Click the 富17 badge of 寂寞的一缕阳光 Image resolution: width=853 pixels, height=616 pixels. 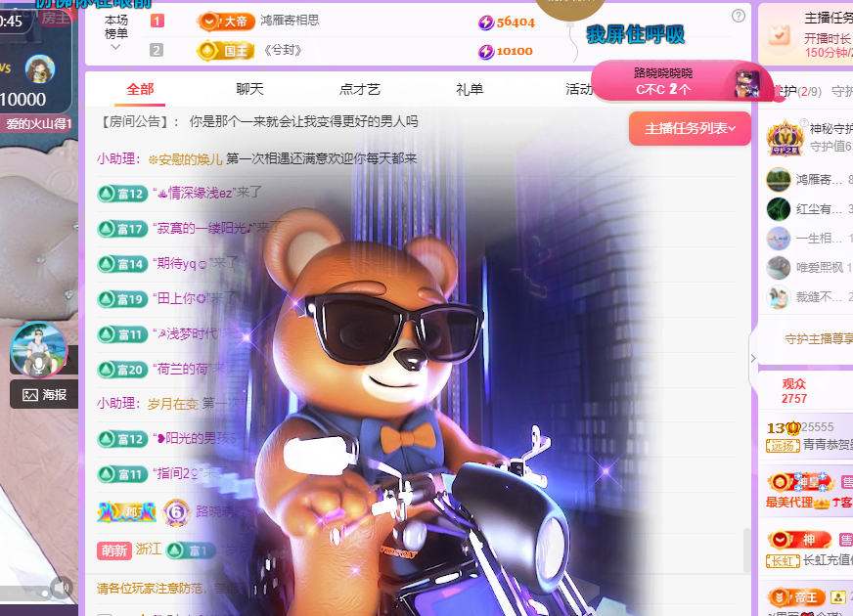[x=122, y=229]
